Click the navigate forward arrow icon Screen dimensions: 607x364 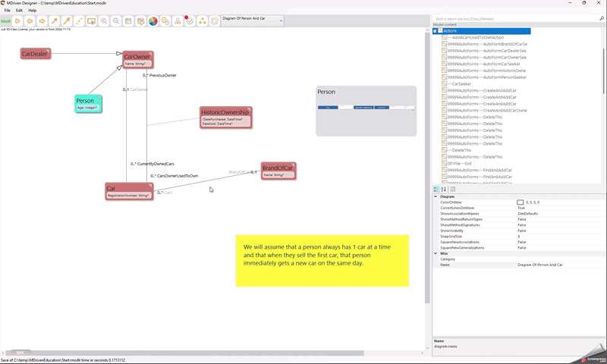(42, 21)
